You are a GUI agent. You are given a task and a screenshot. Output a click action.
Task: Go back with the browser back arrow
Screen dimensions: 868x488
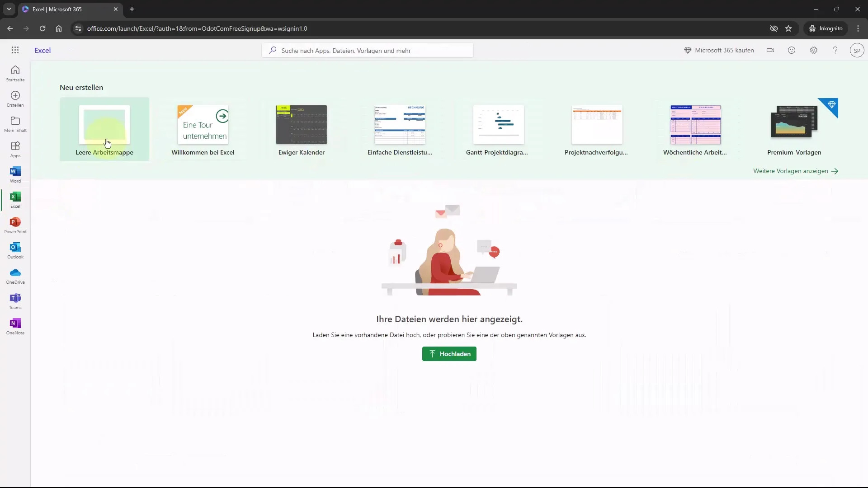point(10,28)
